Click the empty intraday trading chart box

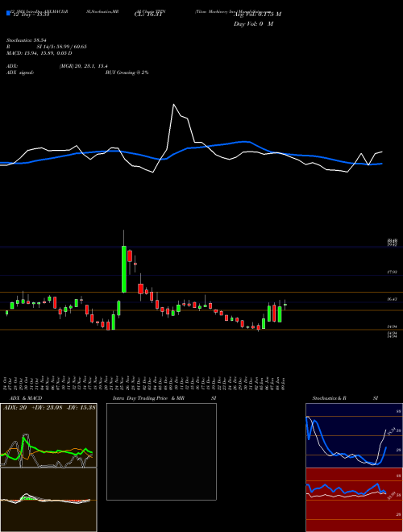click(161, 451)
